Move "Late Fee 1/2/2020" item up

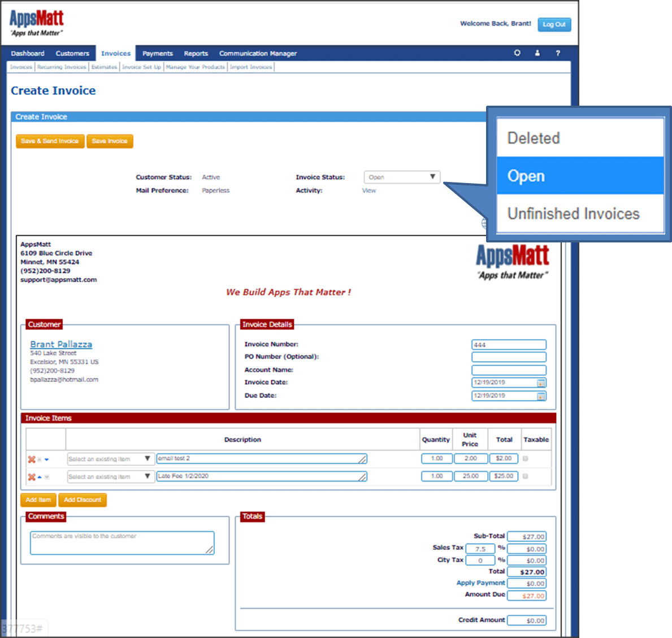click(x=40, y=477)
